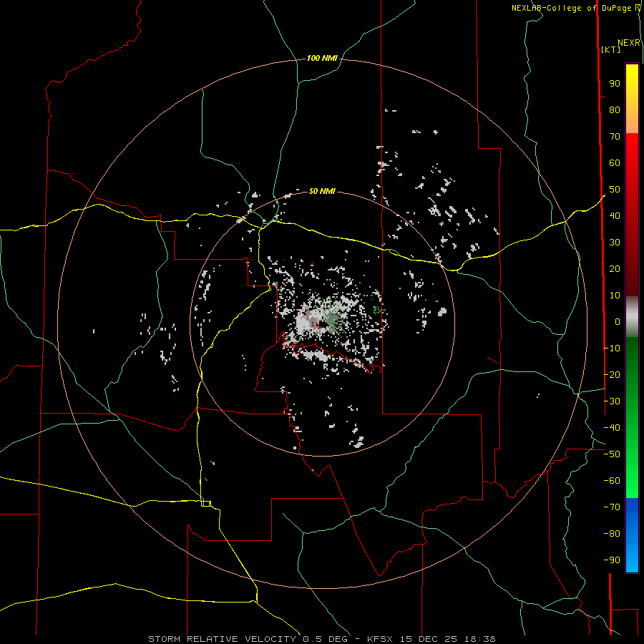Click the "60" value on the velocity scale

pos(615,163)
